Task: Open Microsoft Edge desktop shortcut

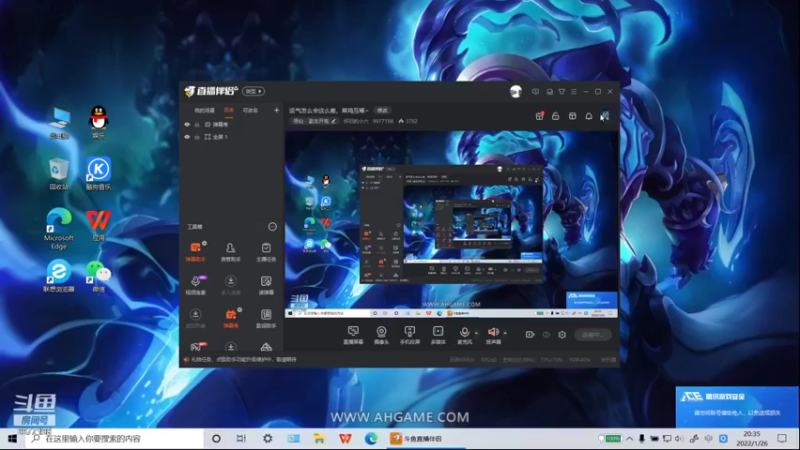Action: coord(59,229)
